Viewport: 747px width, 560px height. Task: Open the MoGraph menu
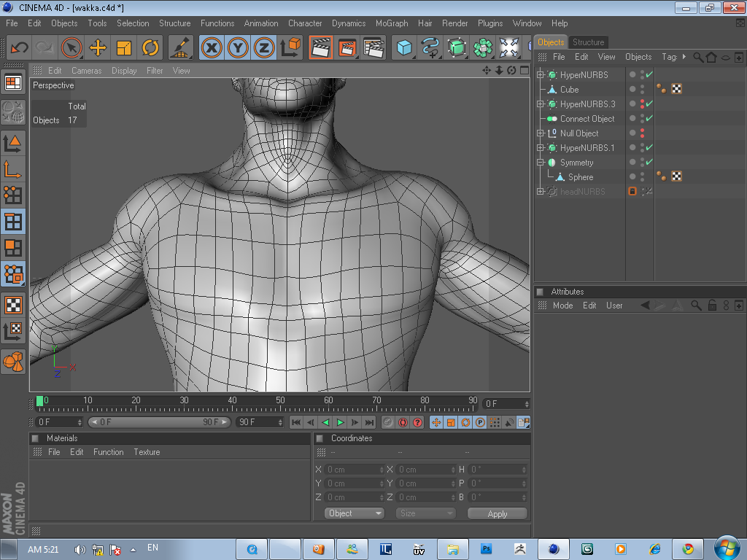click(x=392, y=23)
